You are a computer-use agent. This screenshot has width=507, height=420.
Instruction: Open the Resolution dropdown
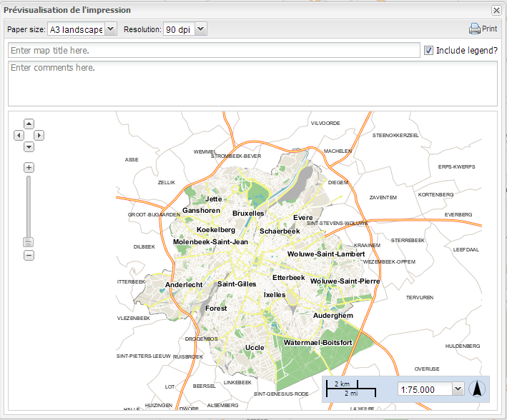click(184, 29)
